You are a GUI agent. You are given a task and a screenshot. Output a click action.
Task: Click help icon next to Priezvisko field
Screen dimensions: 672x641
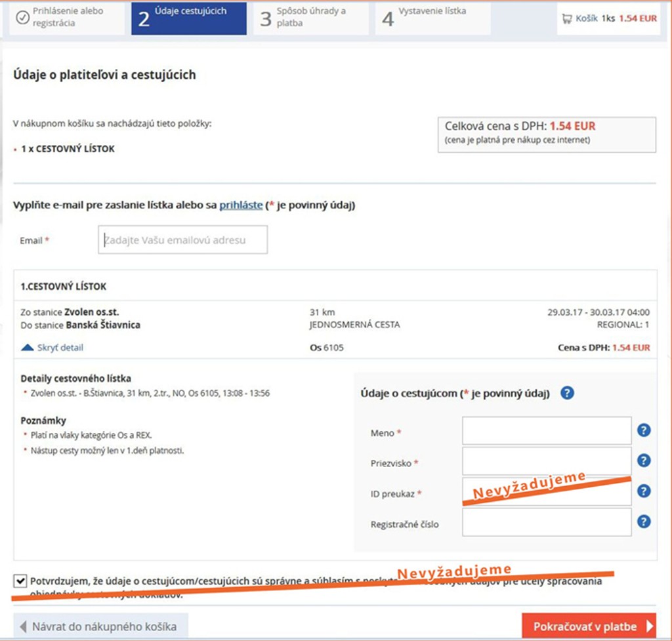[644, 461]
